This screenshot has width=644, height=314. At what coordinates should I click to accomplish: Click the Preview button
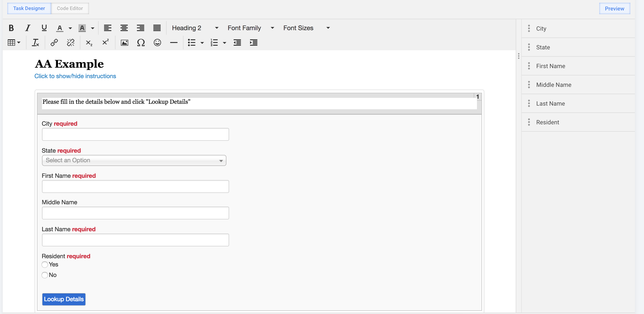(x=615, y=8)
